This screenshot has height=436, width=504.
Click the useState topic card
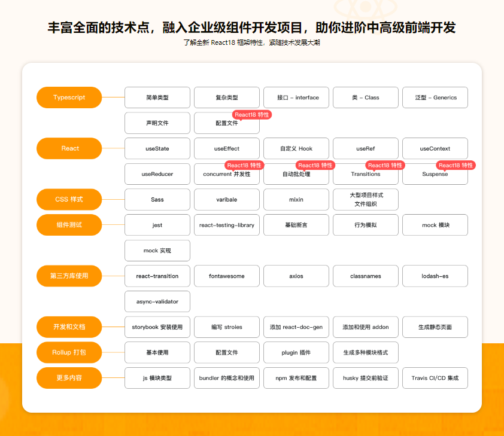157,148
